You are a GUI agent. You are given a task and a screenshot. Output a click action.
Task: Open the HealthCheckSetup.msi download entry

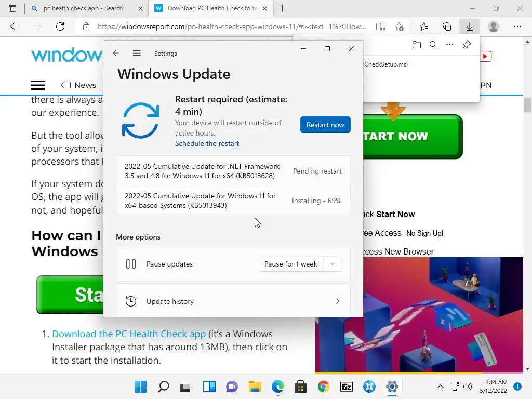[x=385, y=64]
